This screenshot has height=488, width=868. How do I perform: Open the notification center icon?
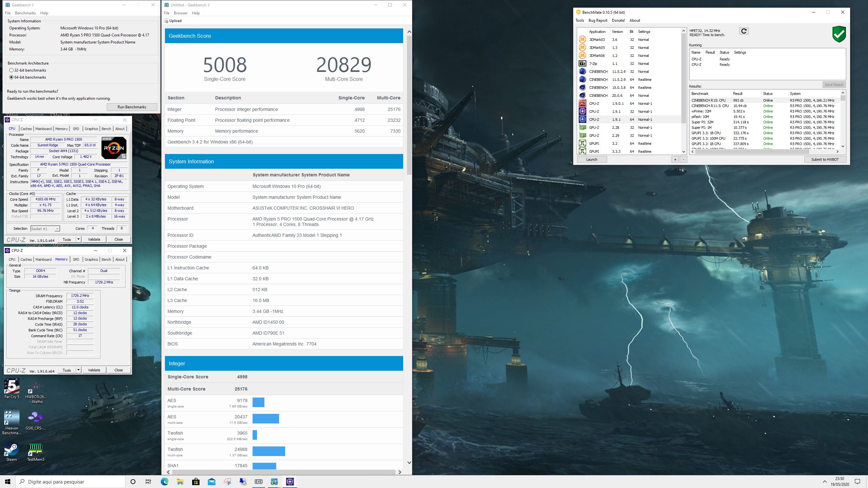(857, 482)
